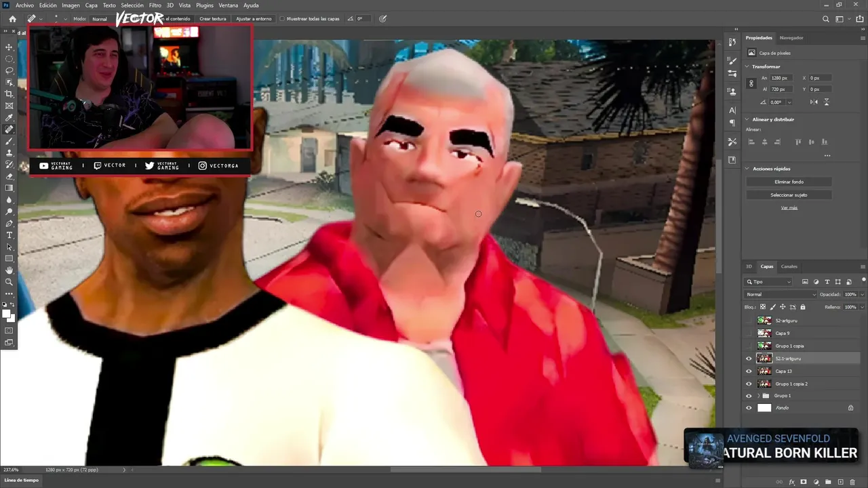Open the Opacidad value dropdown

click(x=862, y=294)
